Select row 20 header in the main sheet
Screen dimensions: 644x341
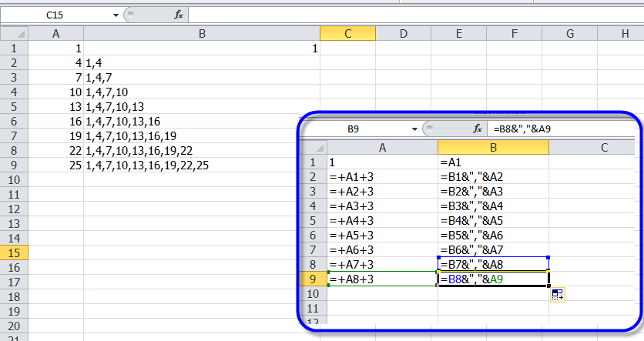14,326
